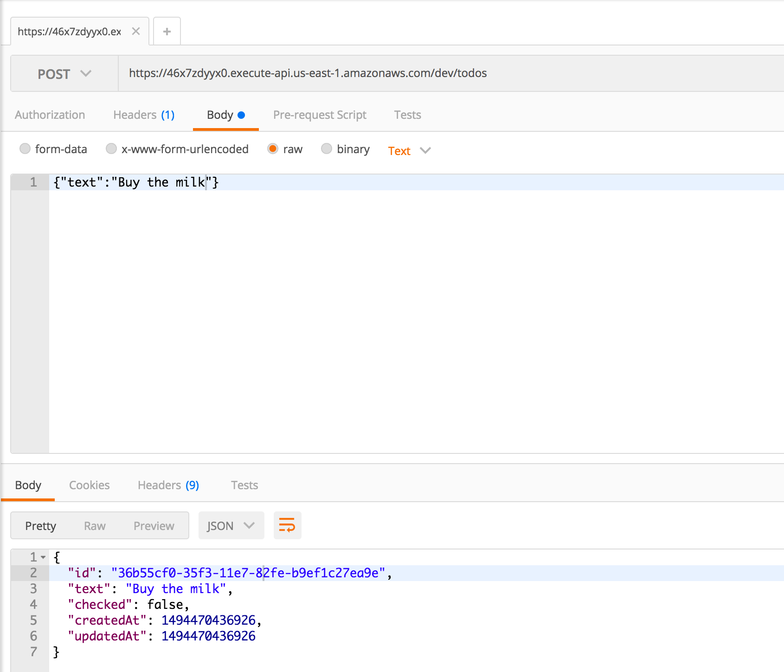The width and height of the screenshot is (784, 672).
Task: Switch to the response Cookies tab
Action: (x=89, y=485)
